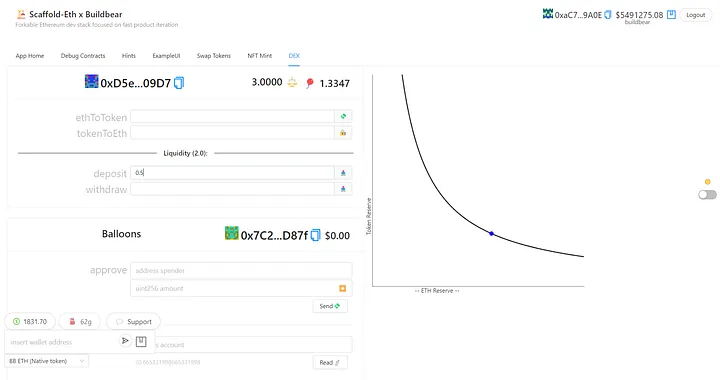720x380 pixels.
Task: Focus the withdraw input field
Action: pyautogui.click(x=232, y=189)
